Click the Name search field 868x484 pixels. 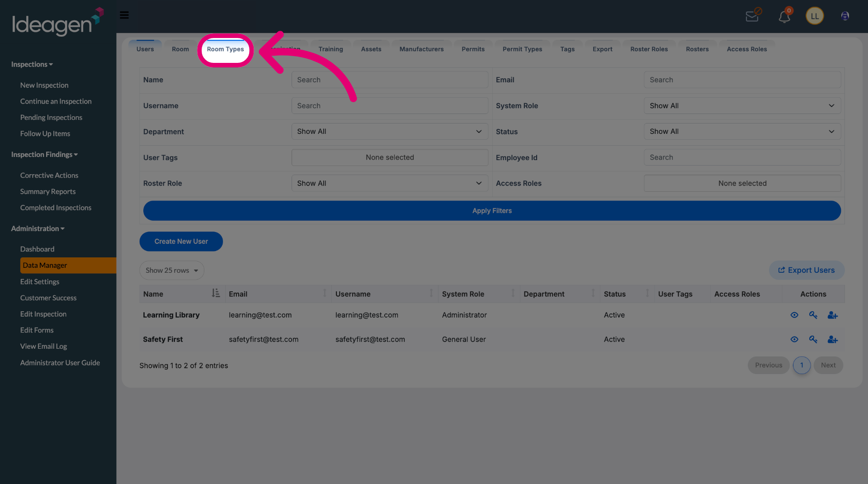pyautogui.click(x=390, y=80)
